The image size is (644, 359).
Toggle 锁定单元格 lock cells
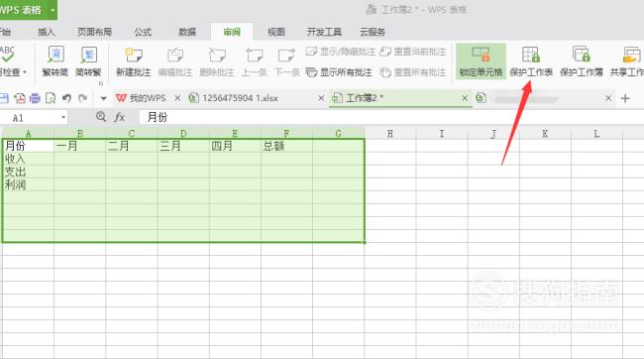tap(481, 61)
